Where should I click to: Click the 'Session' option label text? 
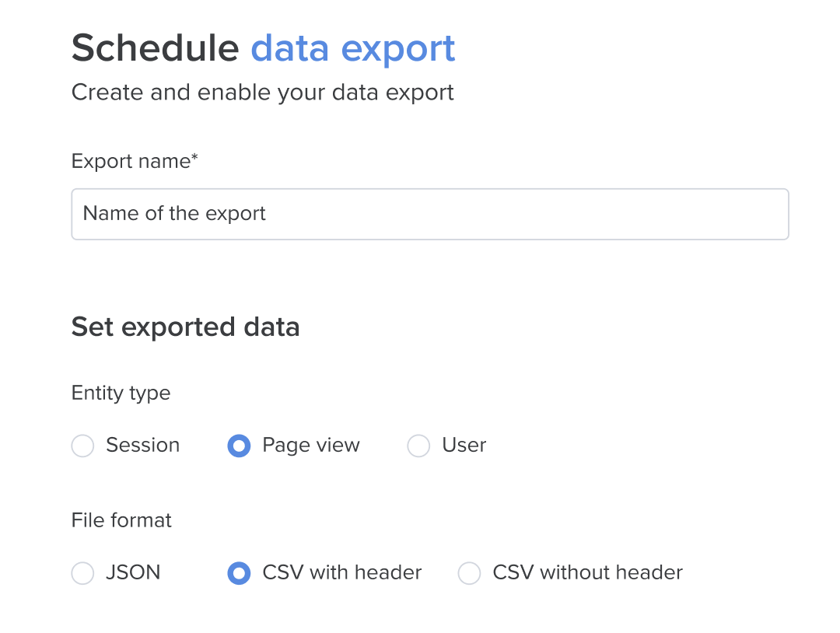coord(142,445)
